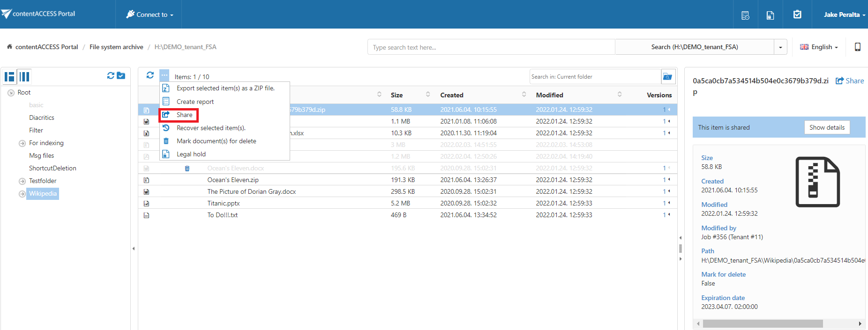Click trash icon beside Ocean's Eleven.docx
Image resolution: width=868 pixels, height=330 pixels.
pos(187,169)
